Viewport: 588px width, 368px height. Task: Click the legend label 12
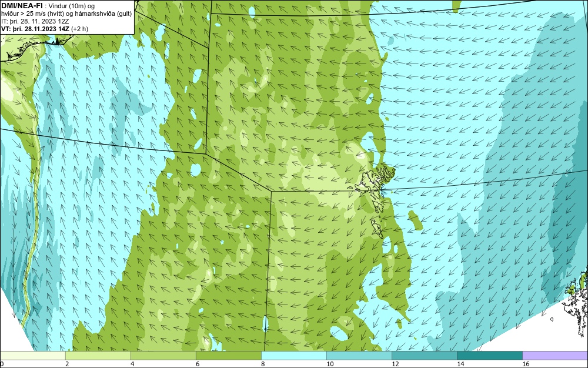[x=395, y=364]
